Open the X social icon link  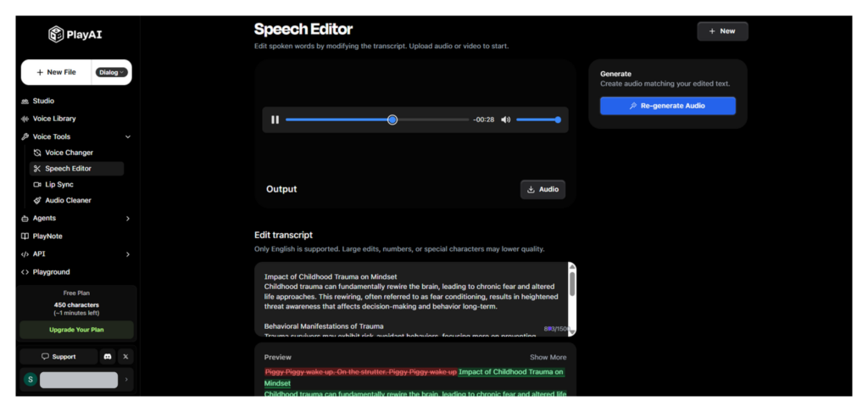pyautogui.click(x=125, y=357)
